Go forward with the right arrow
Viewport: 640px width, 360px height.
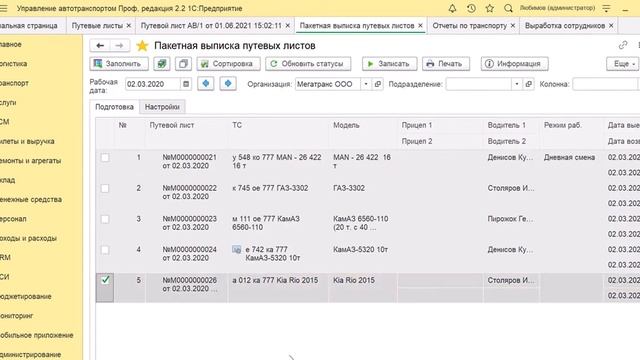pyautogui.click(x=119, y=46)
